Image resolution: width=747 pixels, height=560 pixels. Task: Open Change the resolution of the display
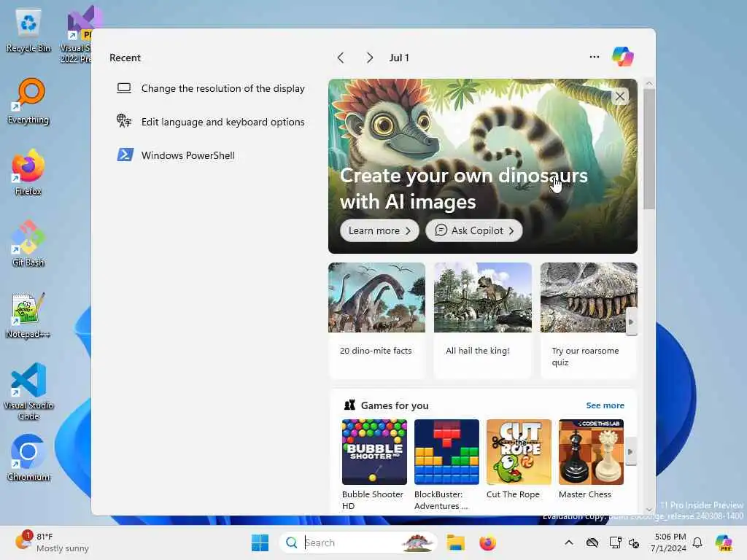pos(211,88)
